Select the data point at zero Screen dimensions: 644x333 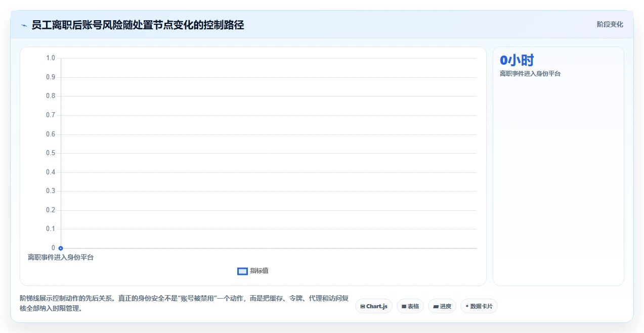(61, 248)
